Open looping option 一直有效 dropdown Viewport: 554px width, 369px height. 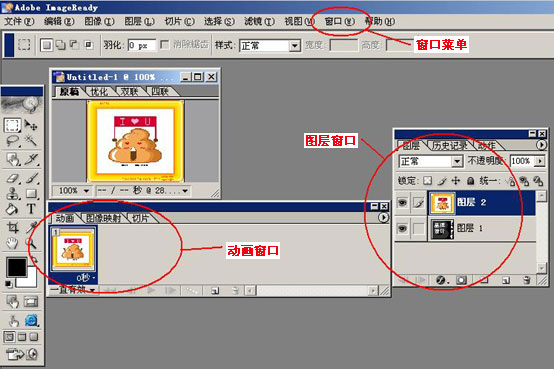coord(93,291)
